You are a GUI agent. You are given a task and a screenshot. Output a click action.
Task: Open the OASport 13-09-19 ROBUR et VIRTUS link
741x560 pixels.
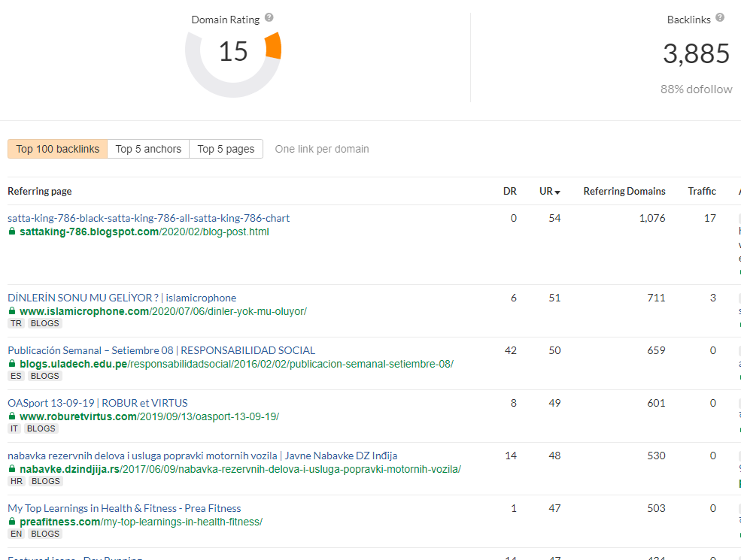tap(97, 403)
